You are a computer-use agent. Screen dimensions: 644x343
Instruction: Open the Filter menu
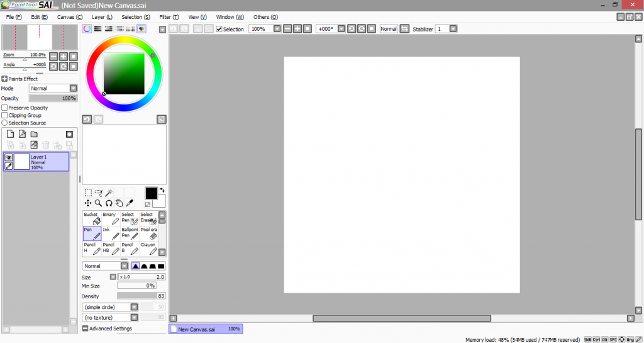(x=169, y=17)
